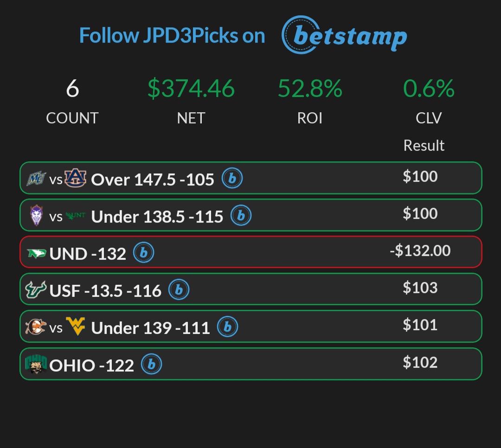The height and width of the screenshot is (448, 501).
Task: Click the 52.8% ROI stat
Action: point(310,89)
